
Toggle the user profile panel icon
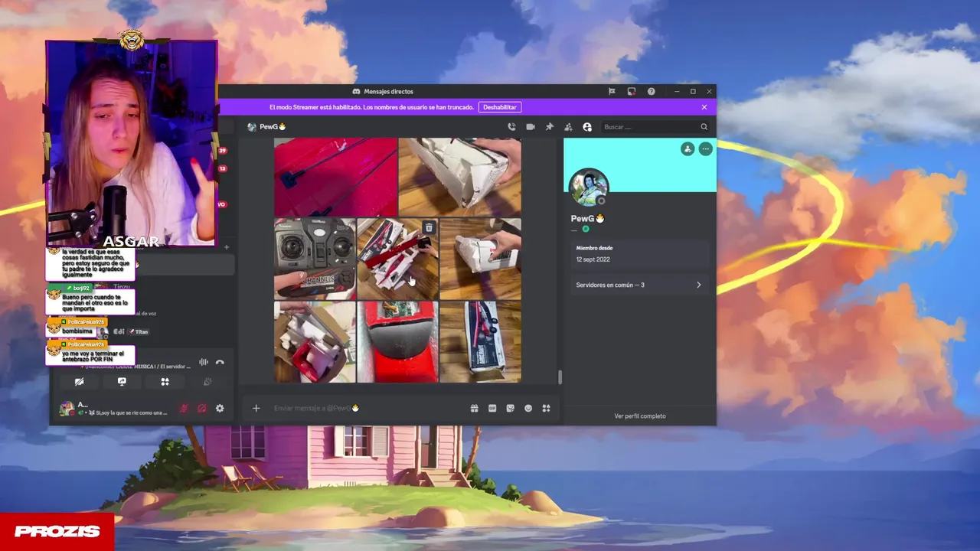(x=587, y=127)
